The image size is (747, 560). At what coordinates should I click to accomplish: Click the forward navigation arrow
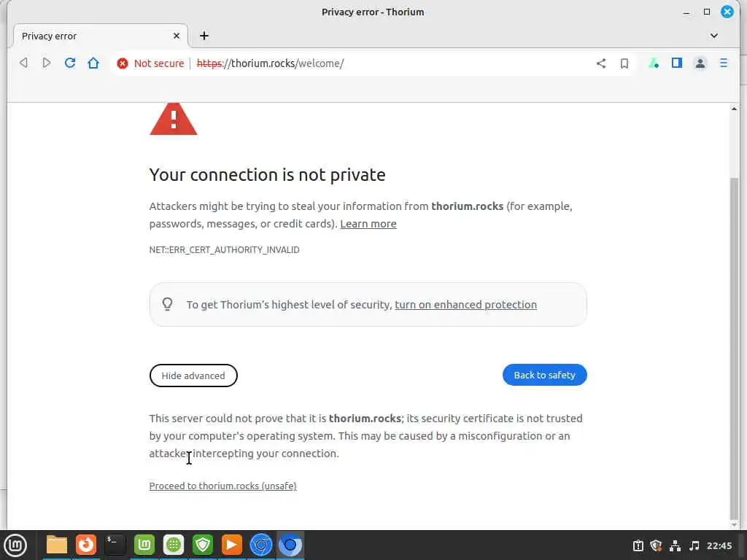[x=47, y=63]
